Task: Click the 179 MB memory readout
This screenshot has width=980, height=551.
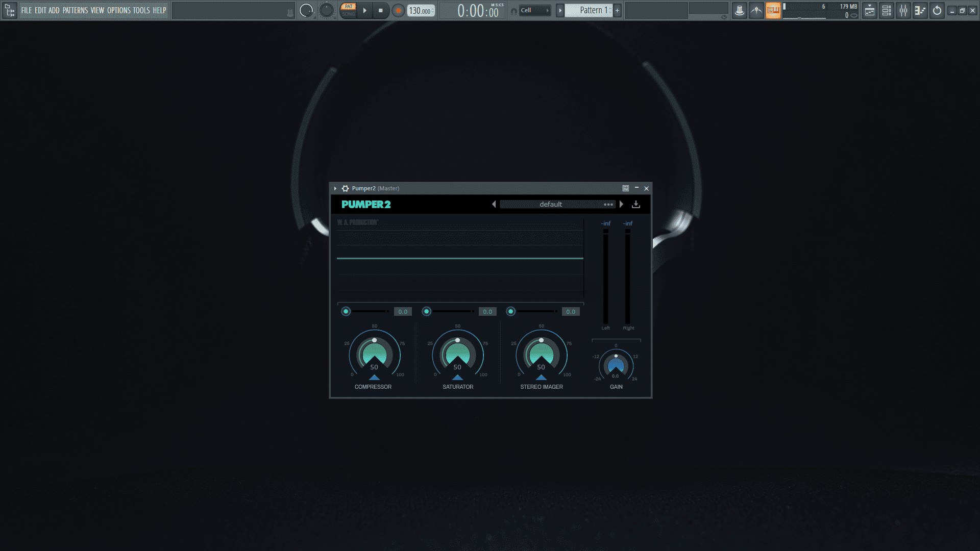Action: [x=848, y=7]
